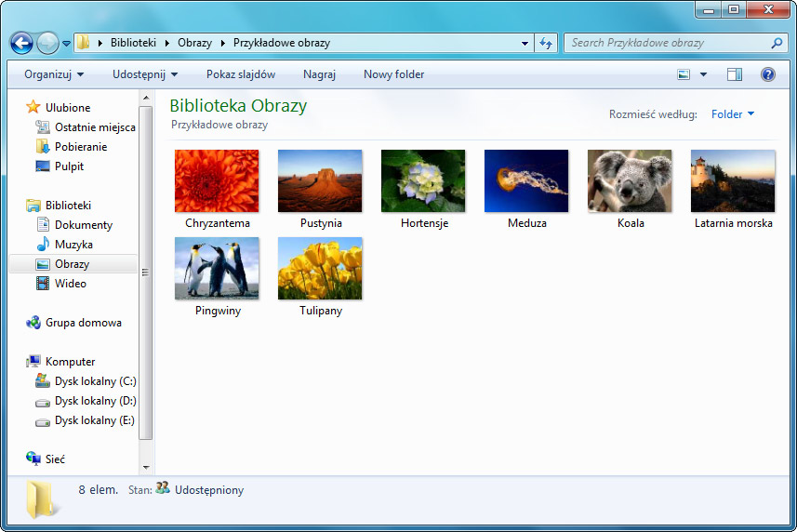
Task: Select the Chryzantema thumbnail
Action: click(217, 180)
